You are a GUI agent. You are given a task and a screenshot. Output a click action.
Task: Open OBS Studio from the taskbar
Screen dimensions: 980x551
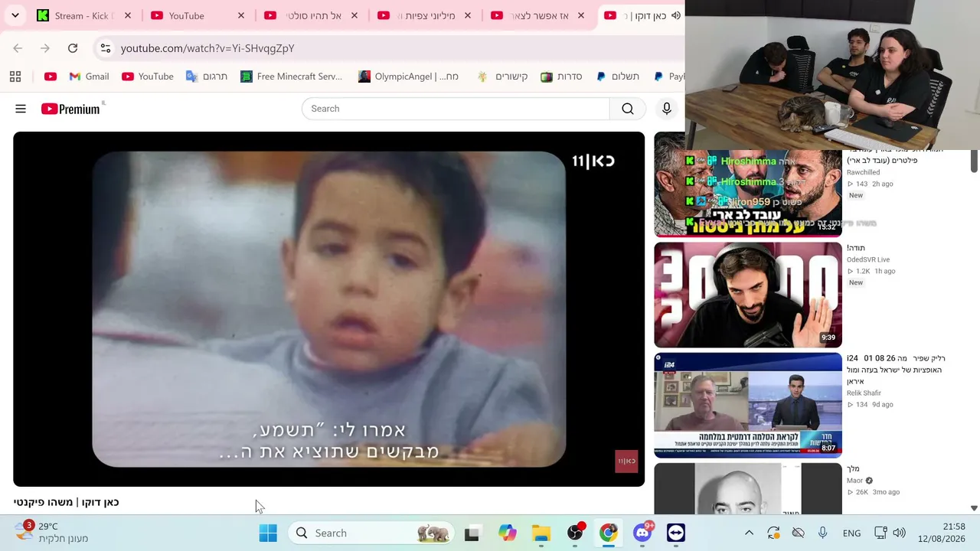click(x=575, y=533)
